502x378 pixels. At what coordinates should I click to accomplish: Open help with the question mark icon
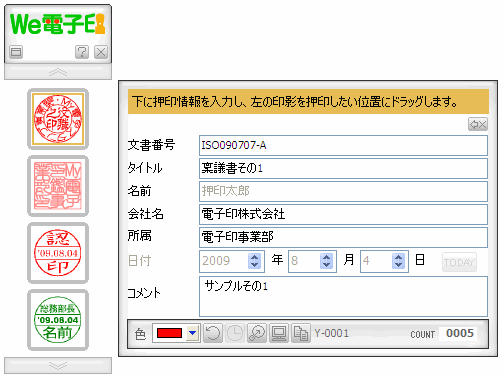tap(82, 52)
